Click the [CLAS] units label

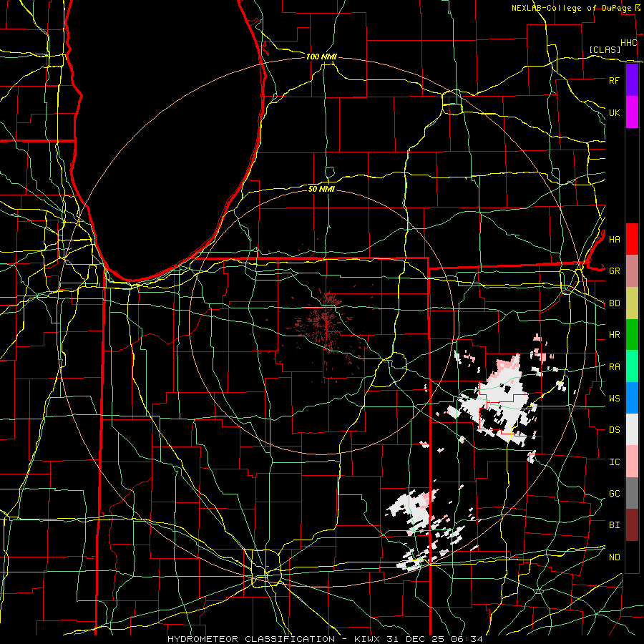(x=605, y=49)
